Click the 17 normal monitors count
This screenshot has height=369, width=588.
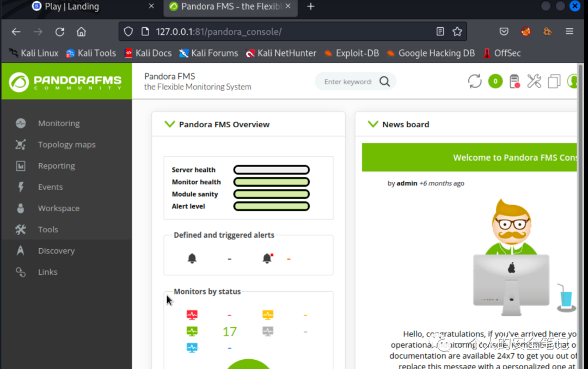click(x=230, y=331)
